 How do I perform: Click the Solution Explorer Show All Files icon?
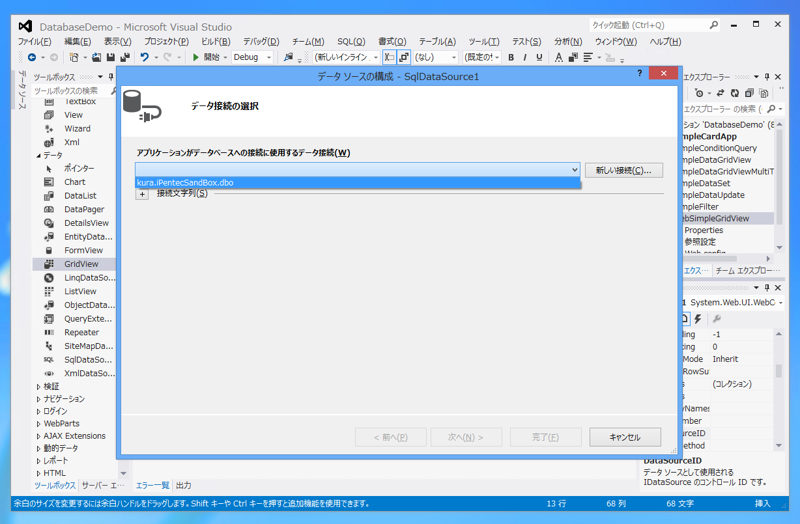coord(763,93)
